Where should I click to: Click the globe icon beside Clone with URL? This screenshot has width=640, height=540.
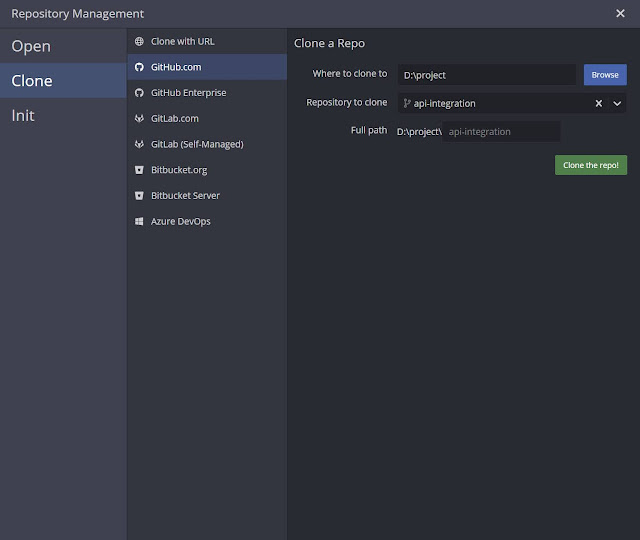(x=139, y=41)
